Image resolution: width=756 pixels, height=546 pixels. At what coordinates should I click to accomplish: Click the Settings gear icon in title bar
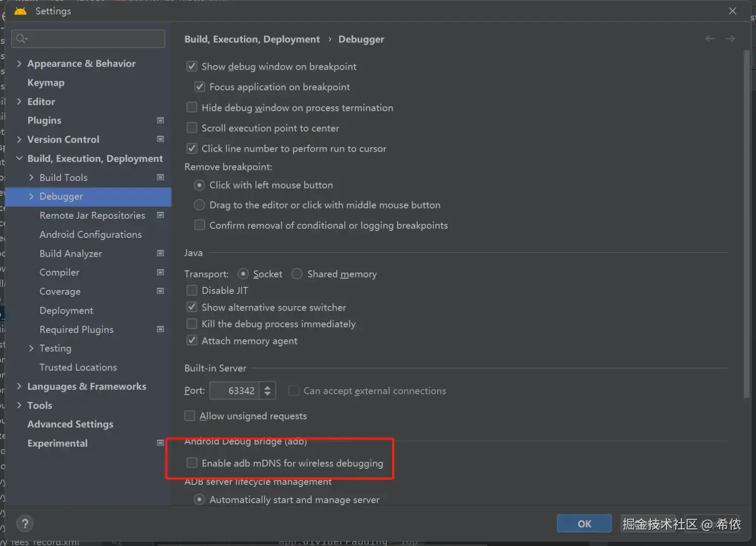click(x=20, y=11)
